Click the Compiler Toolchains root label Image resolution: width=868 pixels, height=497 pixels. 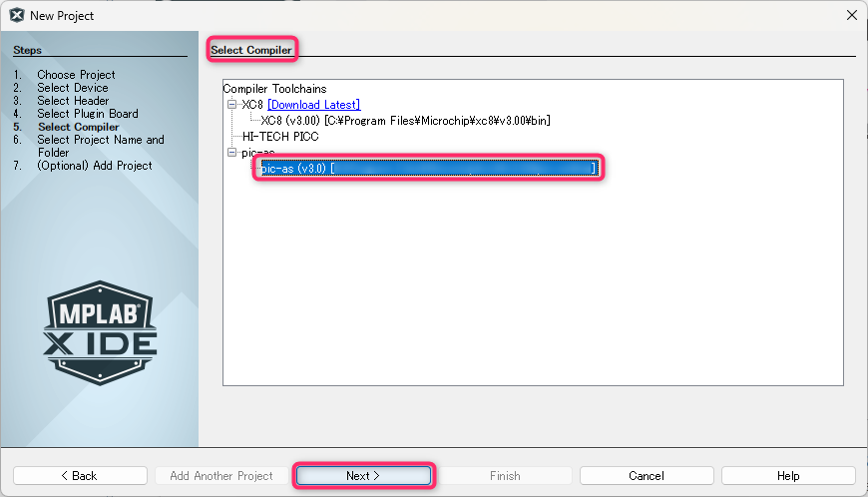274,89
